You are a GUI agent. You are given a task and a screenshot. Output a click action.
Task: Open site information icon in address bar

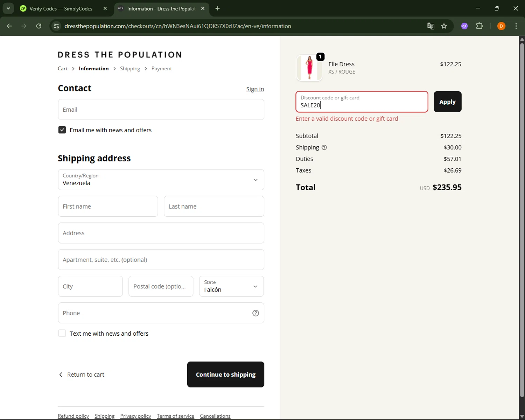click(56, 26)
